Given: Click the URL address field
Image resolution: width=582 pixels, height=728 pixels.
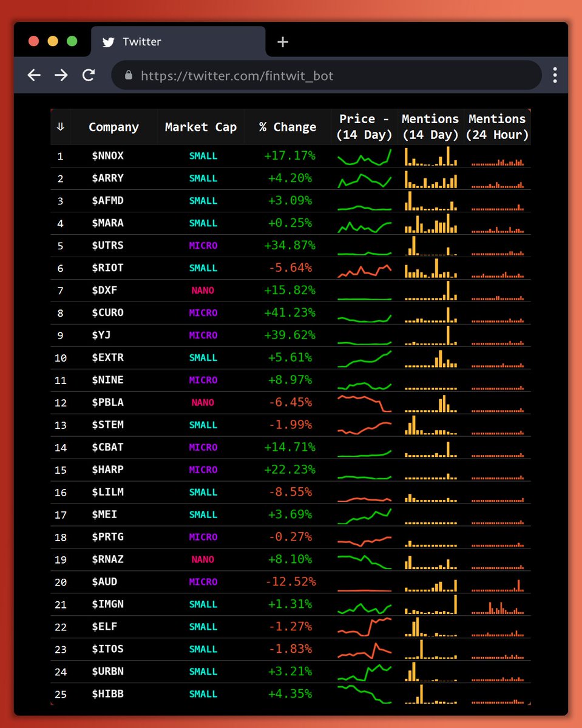Looking at the screenshot, I should (327, 75).
